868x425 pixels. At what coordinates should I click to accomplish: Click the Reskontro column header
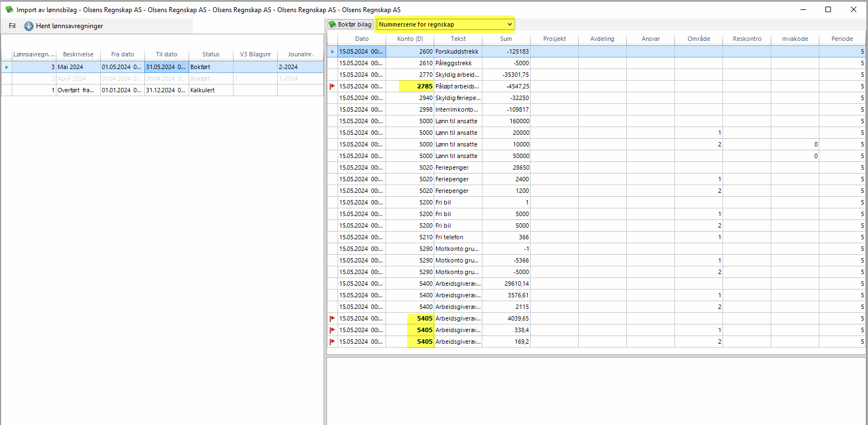click(747, 39)
